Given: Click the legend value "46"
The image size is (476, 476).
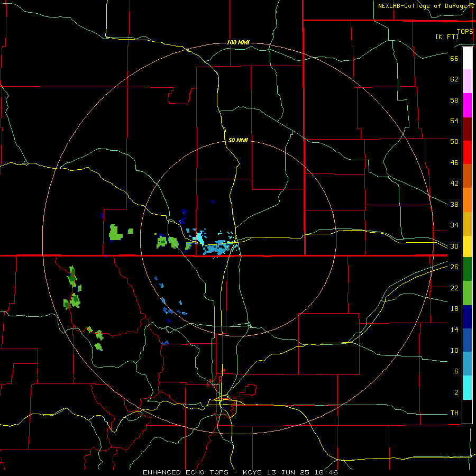Looking at the screenshot, I should [454, 163].
